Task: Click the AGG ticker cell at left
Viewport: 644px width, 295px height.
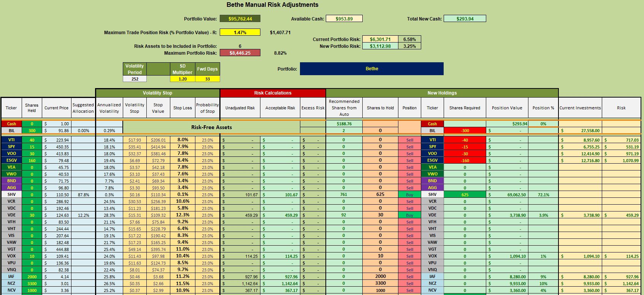Action: [11, 188]
